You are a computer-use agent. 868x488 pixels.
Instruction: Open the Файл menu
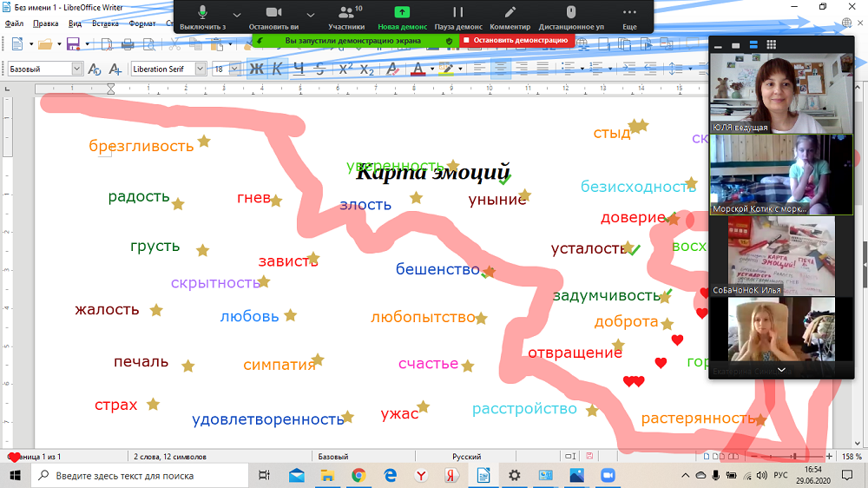click(14, 24)
